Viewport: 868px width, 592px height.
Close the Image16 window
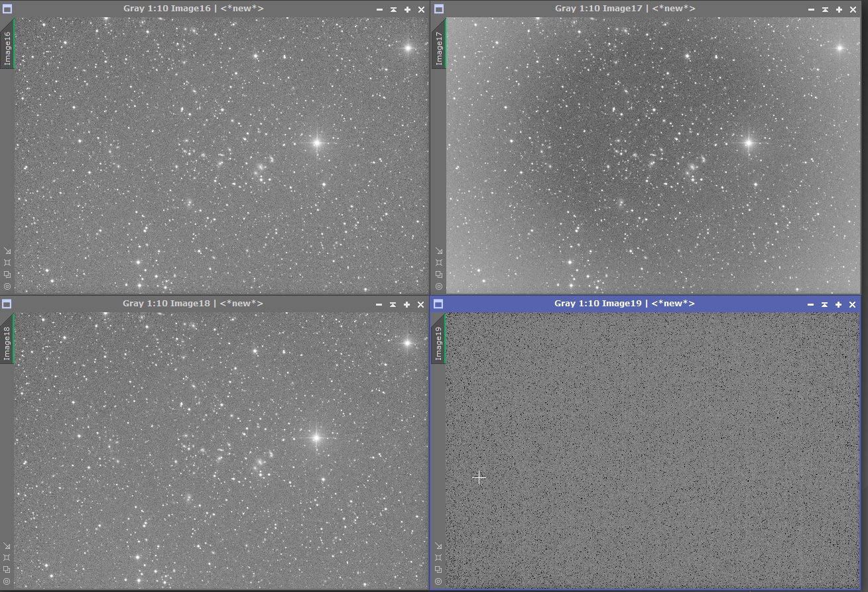point(421,9)
